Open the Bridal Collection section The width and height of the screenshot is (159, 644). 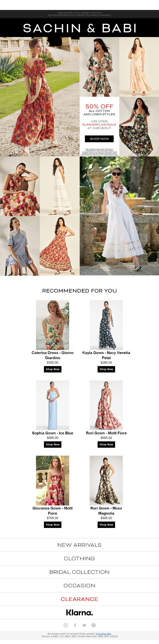(x=79, y=572)
